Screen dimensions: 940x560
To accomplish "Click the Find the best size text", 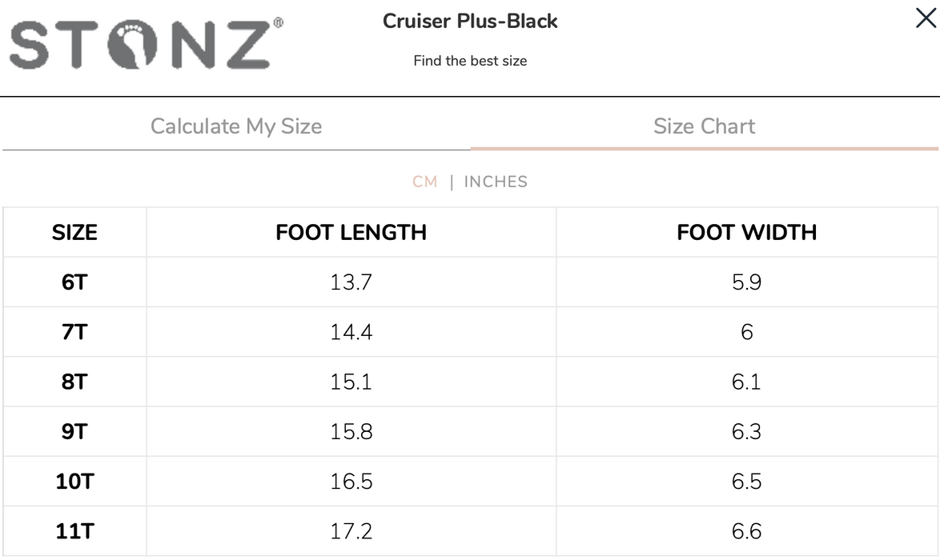I will click(x=470, y=60).
